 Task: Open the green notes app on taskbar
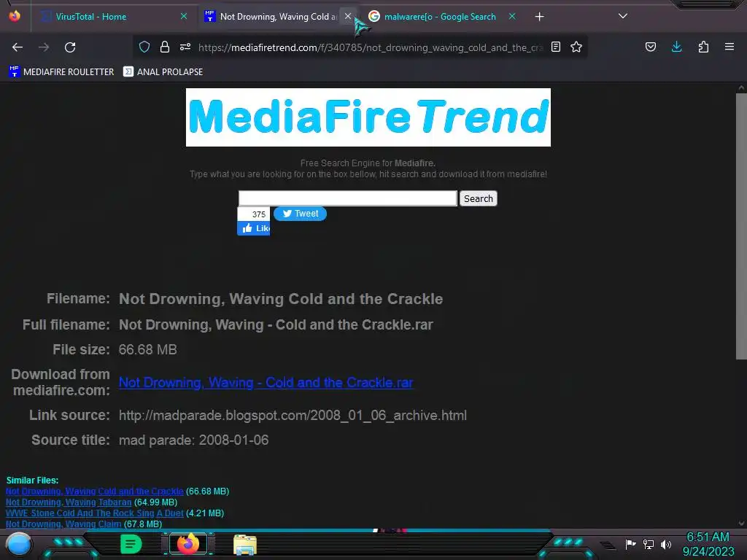131,544
